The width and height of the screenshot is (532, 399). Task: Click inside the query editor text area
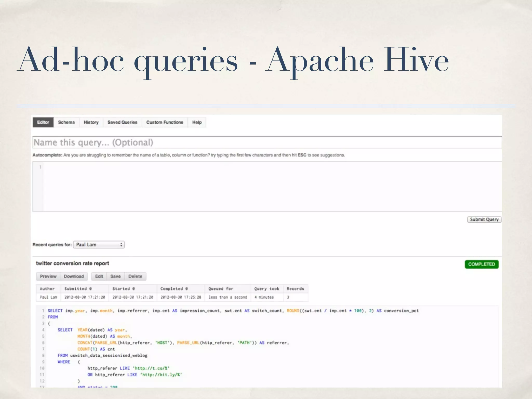point(267,186)
